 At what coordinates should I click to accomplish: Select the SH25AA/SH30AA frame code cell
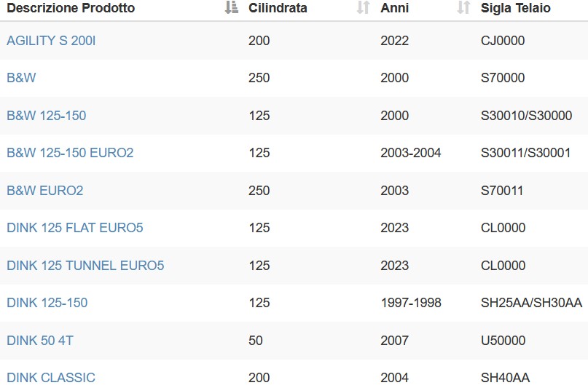(x=531, y=303)
